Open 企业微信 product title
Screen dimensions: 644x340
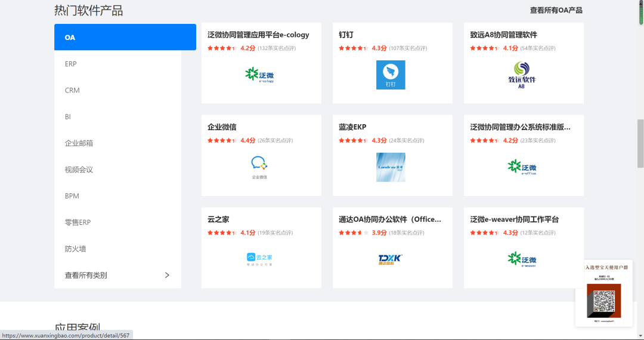[x=222, y=127]
